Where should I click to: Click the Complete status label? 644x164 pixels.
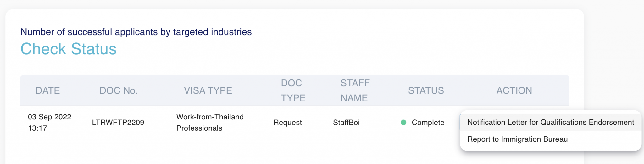(x=428, y=123)
